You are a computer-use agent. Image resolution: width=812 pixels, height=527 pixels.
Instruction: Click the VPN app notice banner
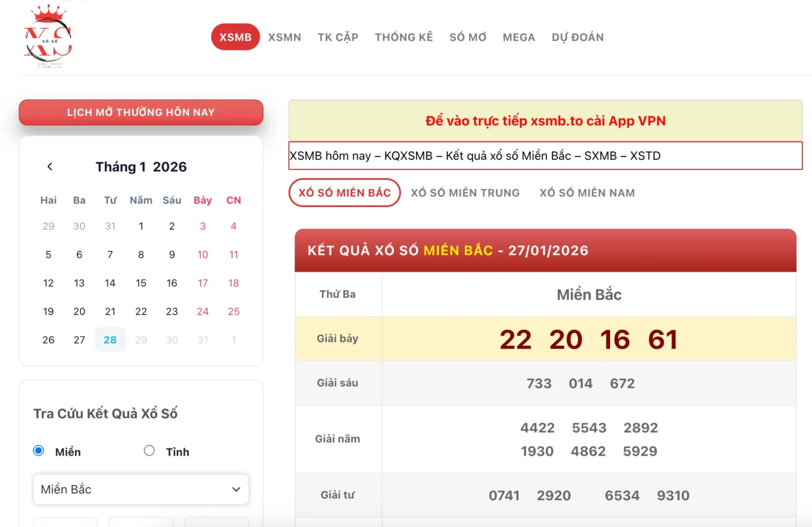point(545,121)
